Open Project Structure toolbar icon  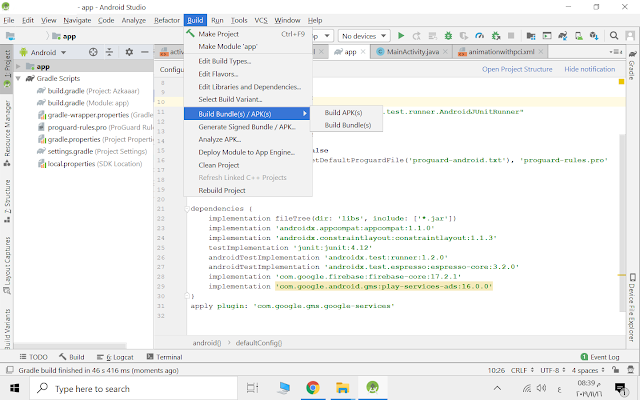click(531, 36)
